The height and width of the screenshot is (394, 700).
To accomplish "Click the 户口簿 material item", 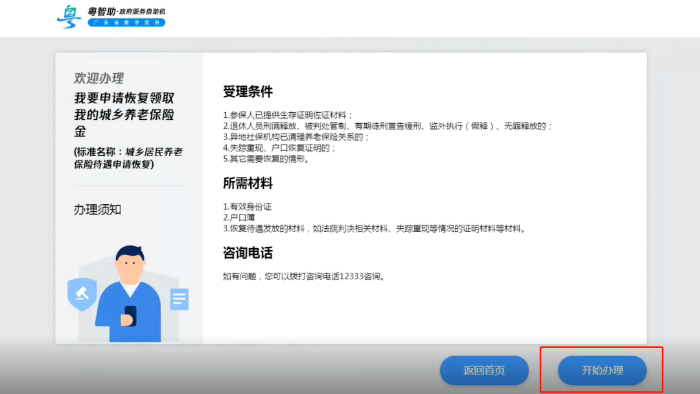I will coord(239,218).
